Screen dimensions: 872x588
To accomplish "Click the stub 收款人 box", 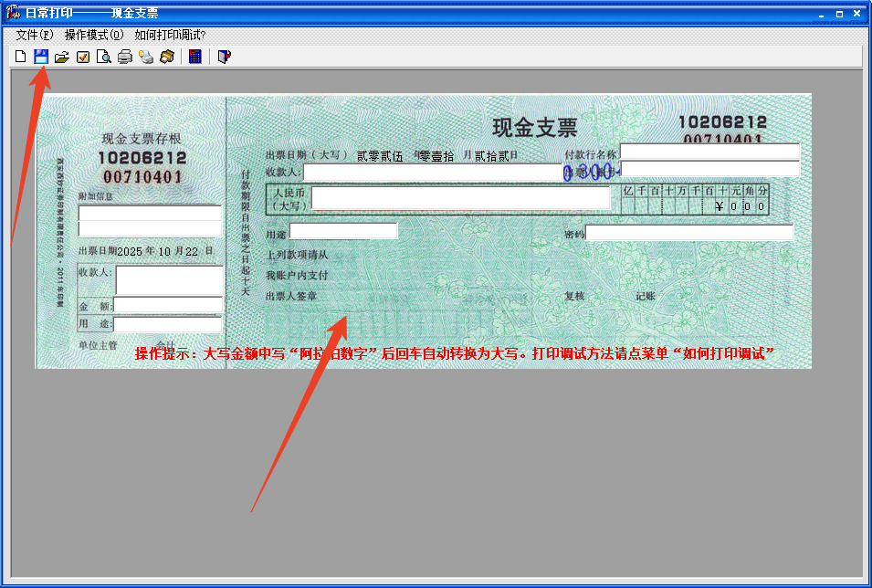I will [x=169, y=280].
